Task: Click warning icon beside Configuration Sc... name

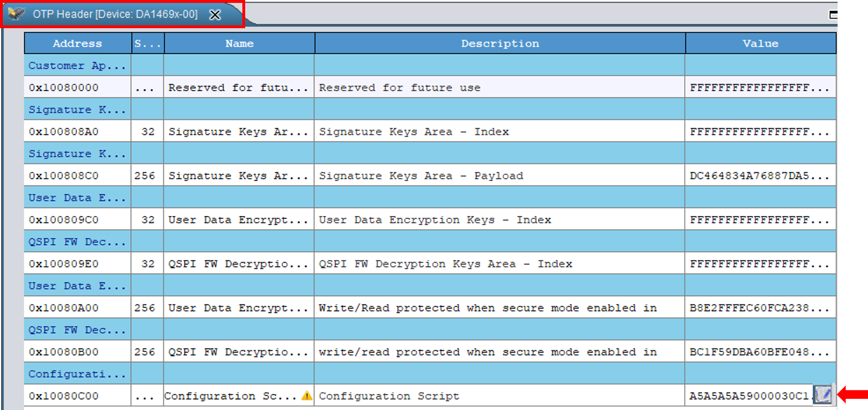Action: pos(307,396)
